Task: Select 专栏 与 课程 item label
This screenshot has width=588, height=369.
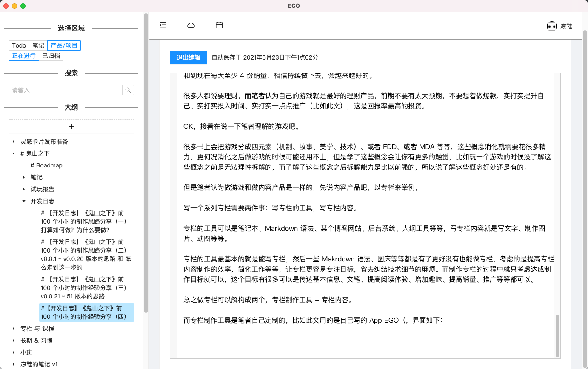Action: 37,329
